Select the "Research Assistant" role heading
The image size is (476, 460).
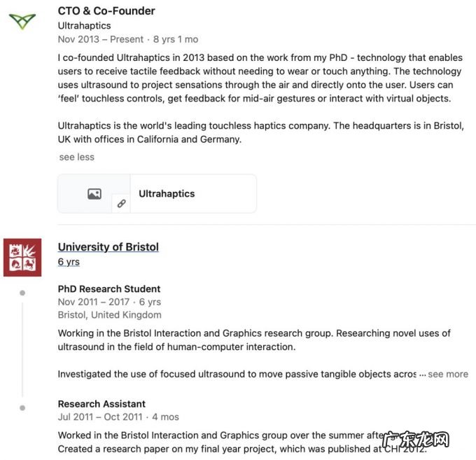coord(101,404)
